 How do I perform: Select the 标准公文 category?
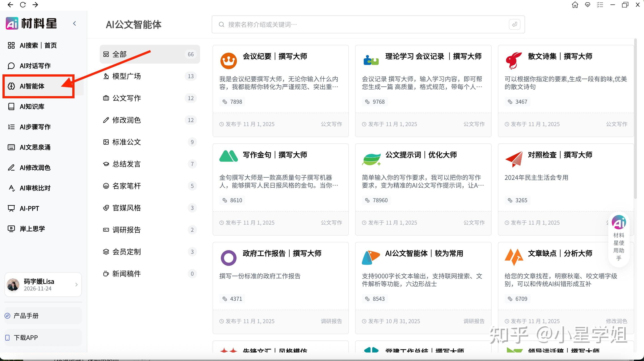(150, 142)
